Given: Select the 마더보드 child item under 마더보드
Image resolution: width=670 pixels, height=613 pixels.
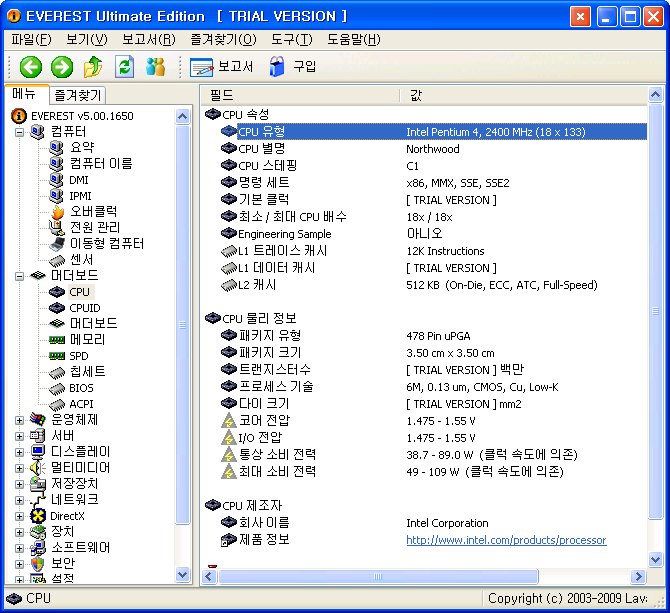Looking at the screenshot, I should (93, 323).
